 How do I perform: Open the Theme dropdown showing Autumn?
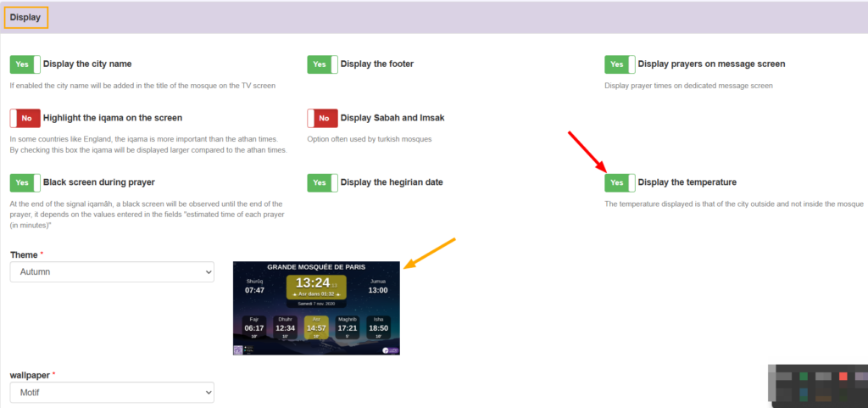pos(112,271)
